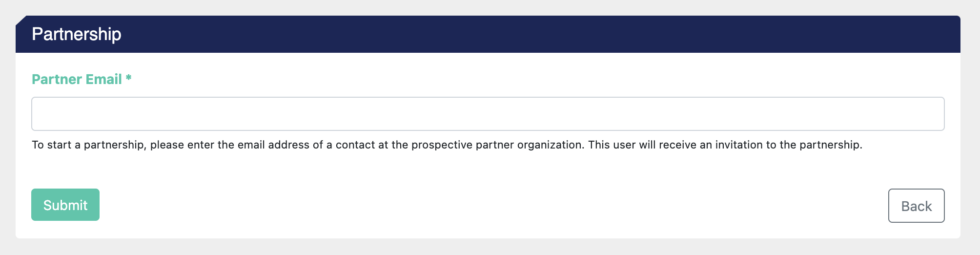Click the help text below the email field
This screenshot has width=980, height=255.
447,145
